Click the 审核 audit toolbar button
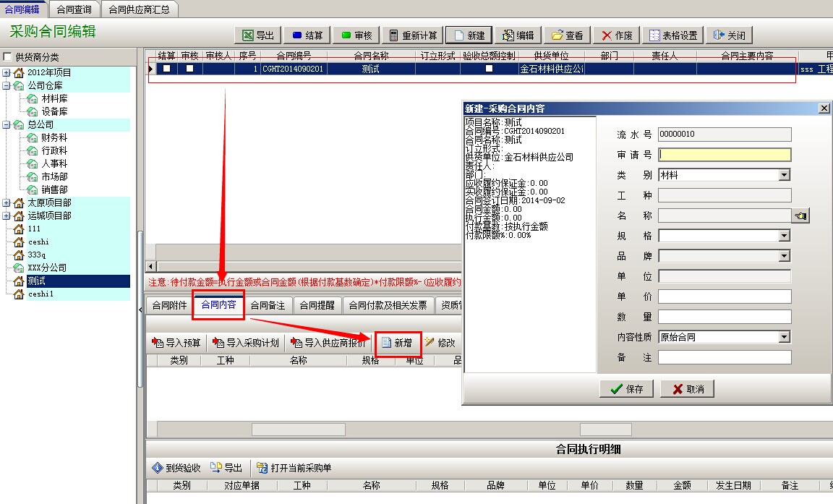 coord(356,35)
